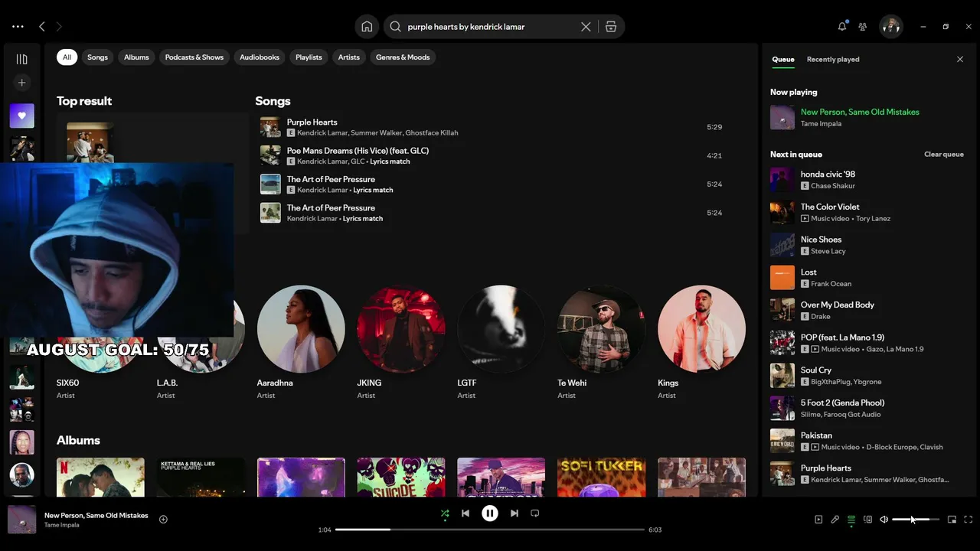Screen dimensions: 980x551
Task: Select honda civic '98 in queue
Action: 867,180
